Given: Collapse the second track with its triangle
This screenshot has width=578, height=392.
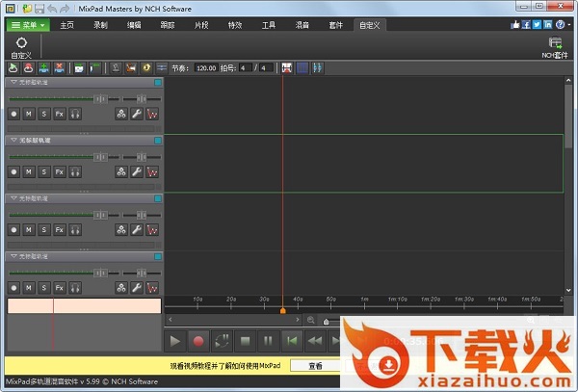Looking at the screenshot, I should 13,141.
